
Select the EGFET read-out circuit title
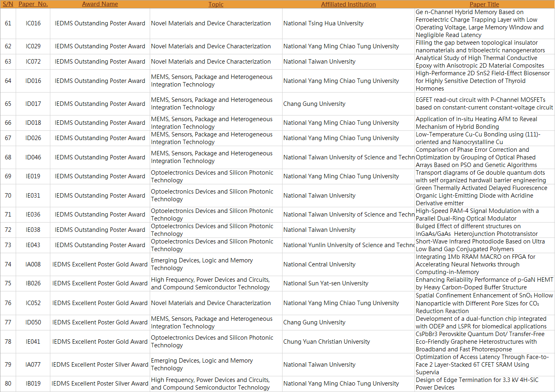pos(485,104)
